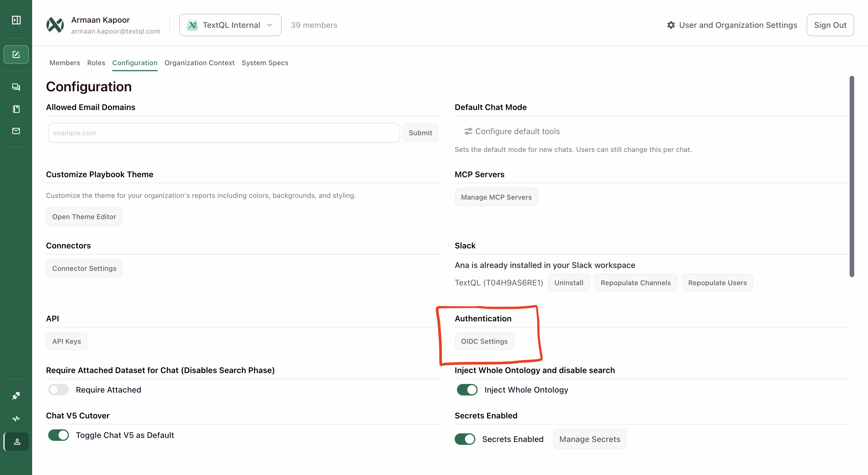The image size is (868, 475).
Task: Click the user profile sidebar icon
Action: pyautogui.click(x=17, y=442)
